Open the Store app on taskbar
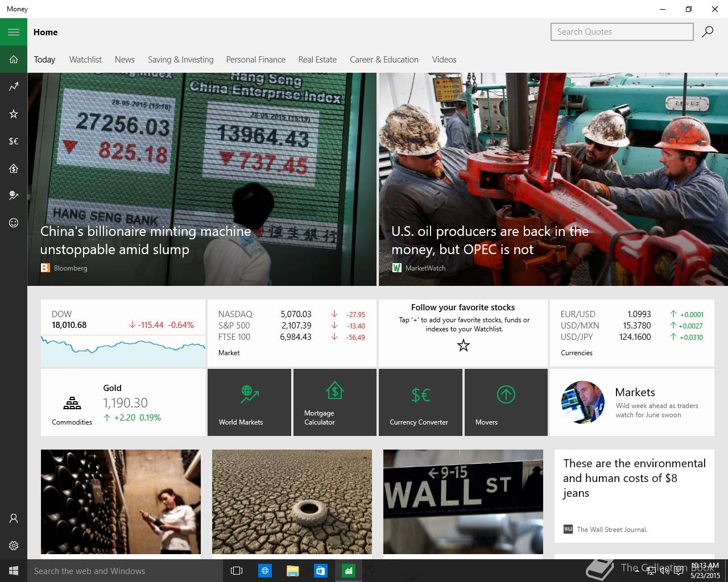The width and height of the screenshot is (728, 582). click(320, 571)
